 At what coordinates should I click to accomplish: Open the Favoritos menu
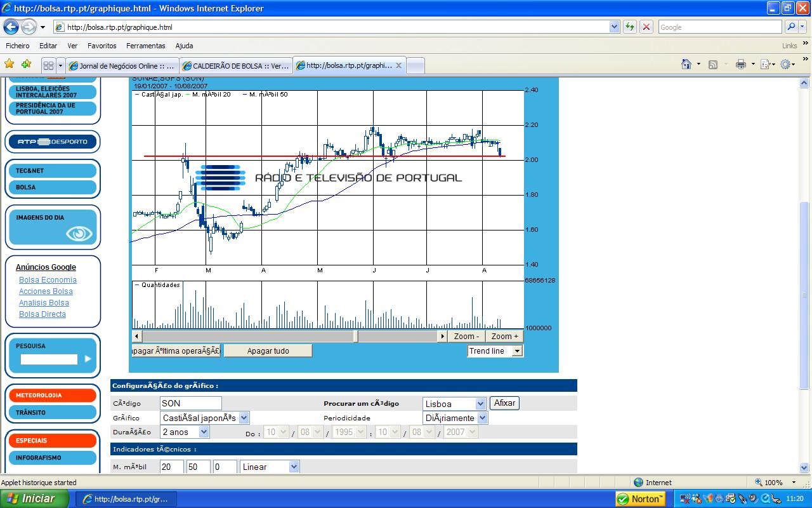point(102,46)
